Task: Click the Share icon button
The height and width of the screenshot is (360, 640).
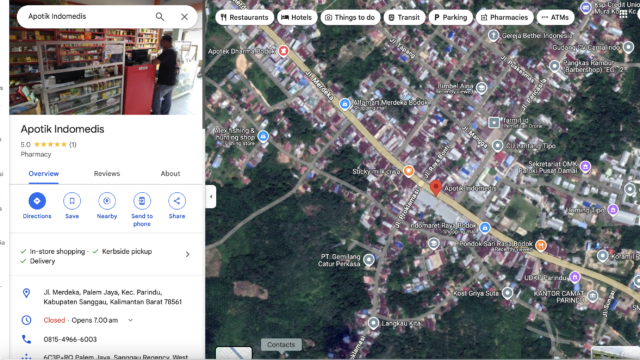Action: (177, 201)
